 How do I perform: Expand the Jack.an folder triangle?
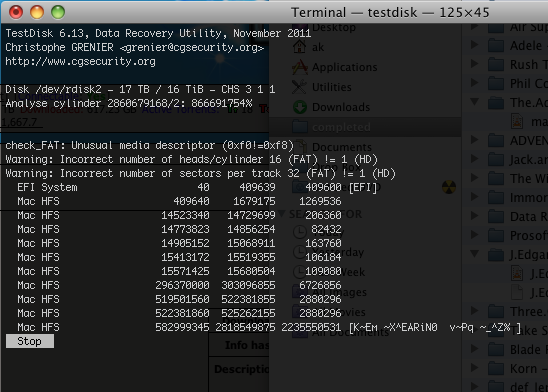(474, 159)
